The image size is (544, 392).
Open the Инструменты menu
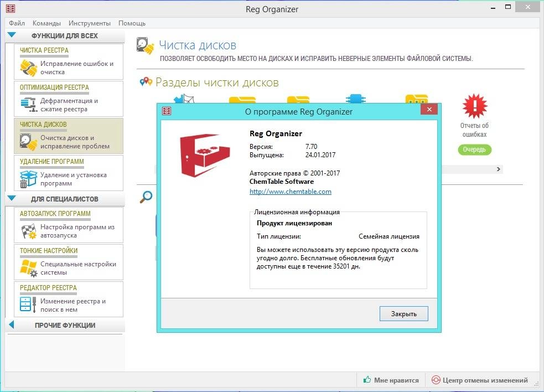90,23
